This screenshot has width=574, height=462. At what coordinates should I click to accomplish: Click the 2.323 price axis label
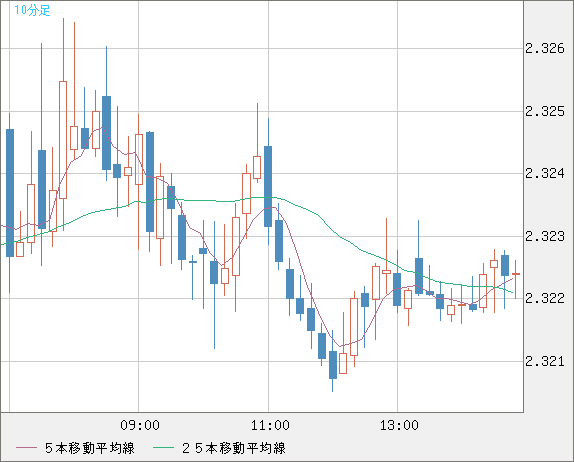coord(545,236)
